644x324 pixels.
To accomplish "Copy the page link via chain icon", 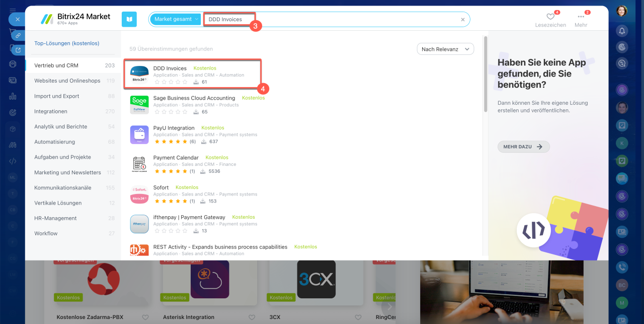I will point(18,35).
